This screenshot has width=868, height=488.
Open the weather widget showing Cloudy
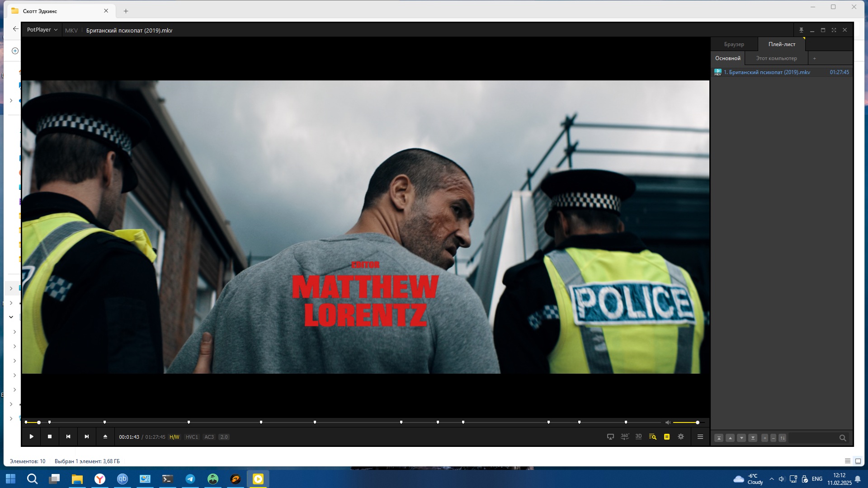tap(748, 479)
